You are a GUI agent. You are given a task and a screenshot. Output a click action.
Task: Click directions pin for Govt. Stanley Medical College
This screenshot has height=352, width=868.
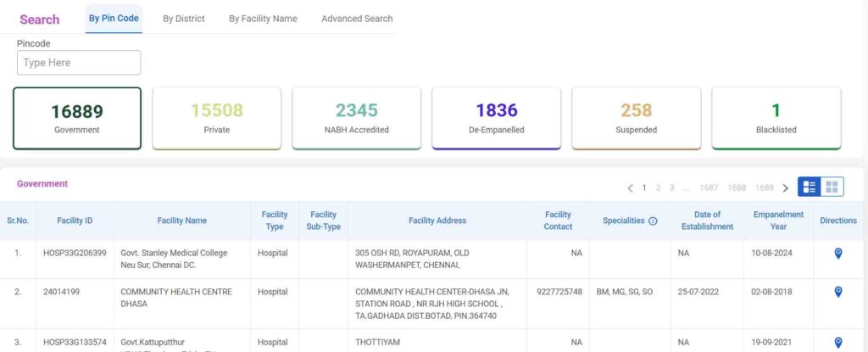tap(837, 253)
